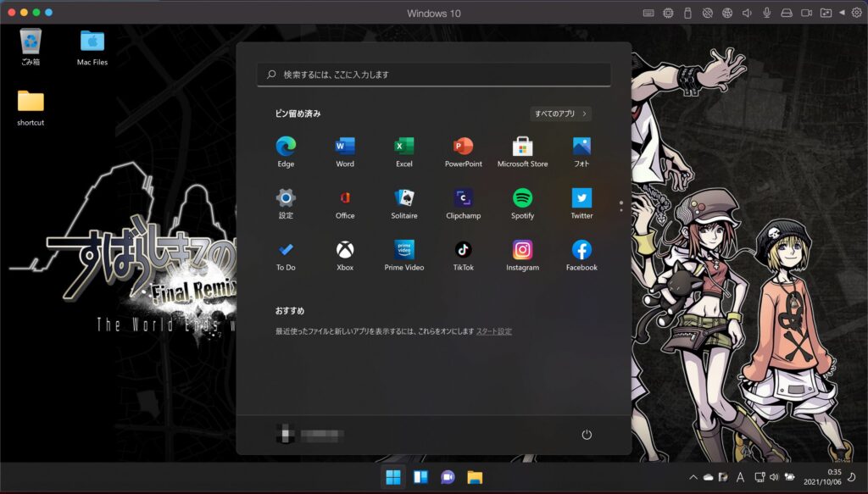Launch the Xbox app
Viewport: 868px width, 494px height.
[345, 255]
